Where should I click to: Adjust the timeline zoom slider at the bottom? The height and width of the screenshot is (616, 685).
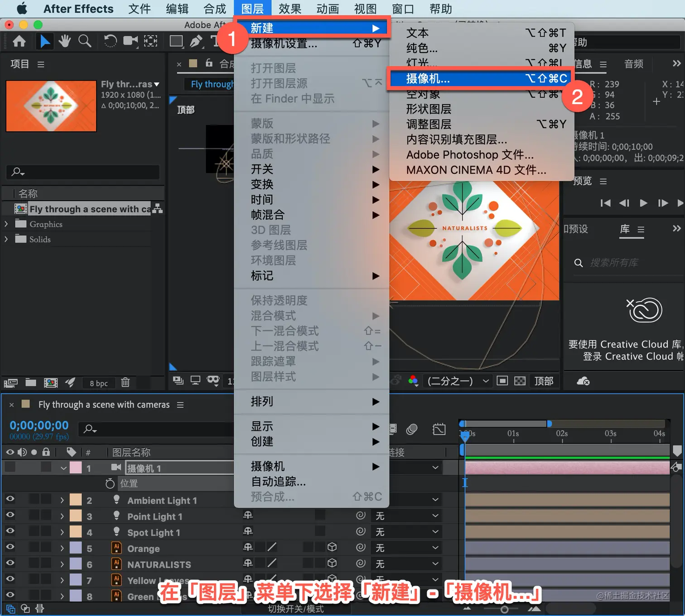click(x=504, y=609)
